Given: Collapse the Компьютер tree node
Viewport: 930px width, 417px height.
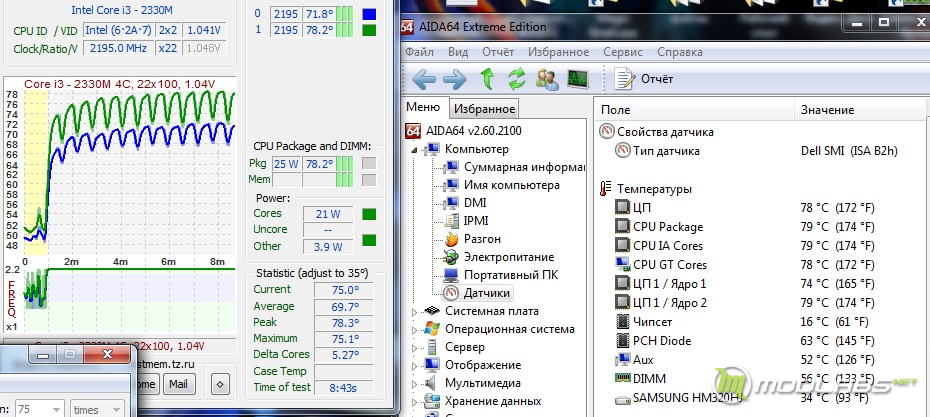Looking at the screenshot, I should coord(415,149).
